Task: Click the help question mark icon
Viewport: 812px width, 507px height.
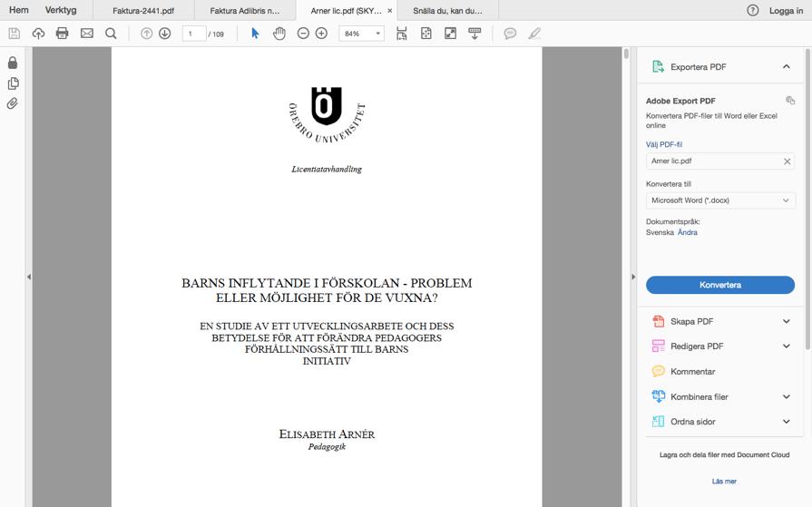Action: click(753, 10)
